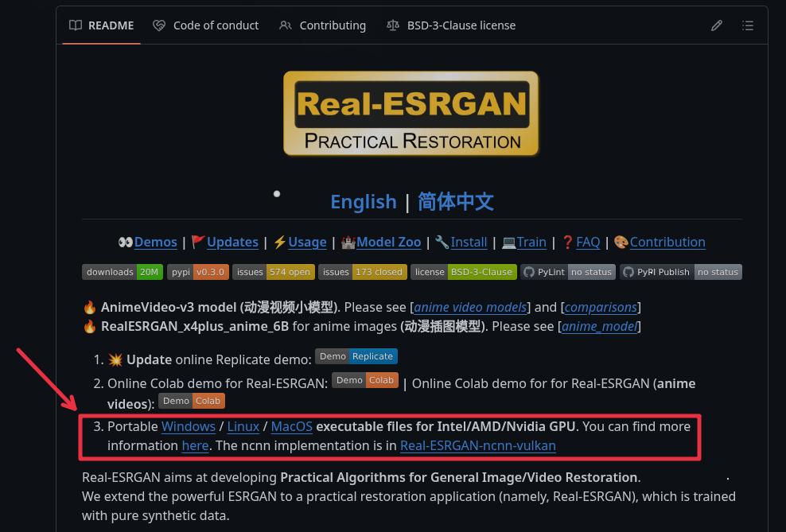This screenshot has width=786, height=532.
Task: Click the PyLint no status badge
Action: click(568, 272)
